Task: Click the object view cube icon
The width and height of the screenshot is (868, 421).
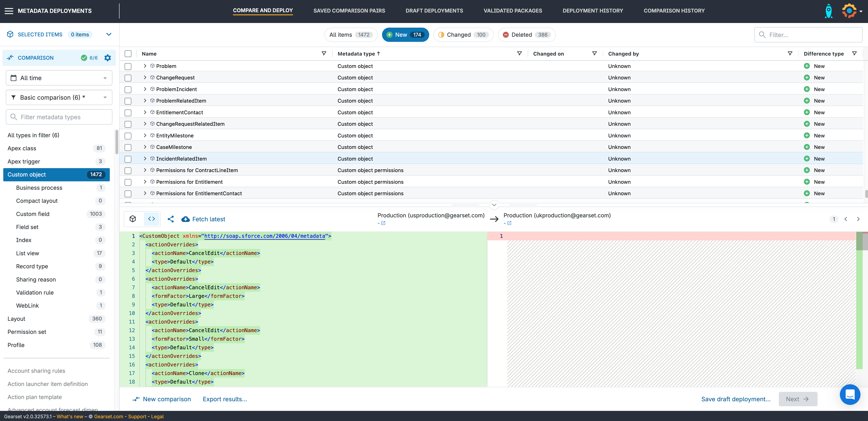Action: pos(133,219)
